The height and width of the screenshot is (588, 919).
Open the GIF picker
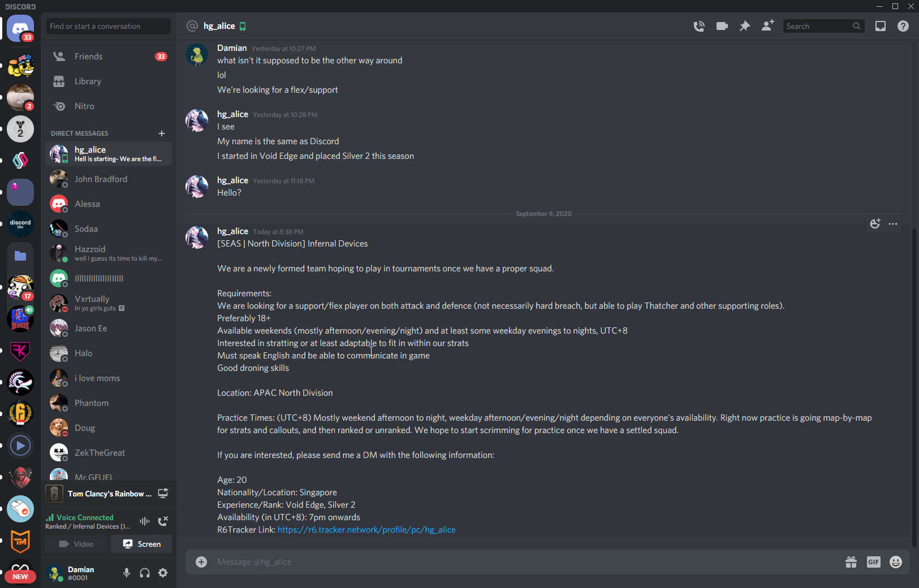pos(873,562)
